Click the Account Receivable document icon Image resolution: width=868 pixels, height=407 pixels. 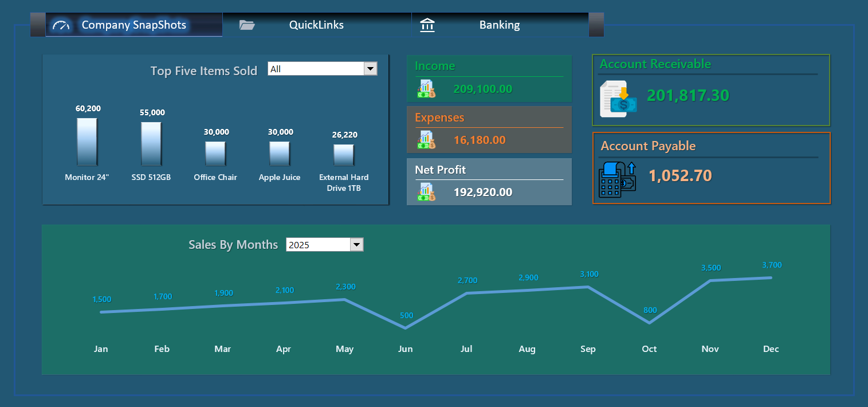point(618,99)
